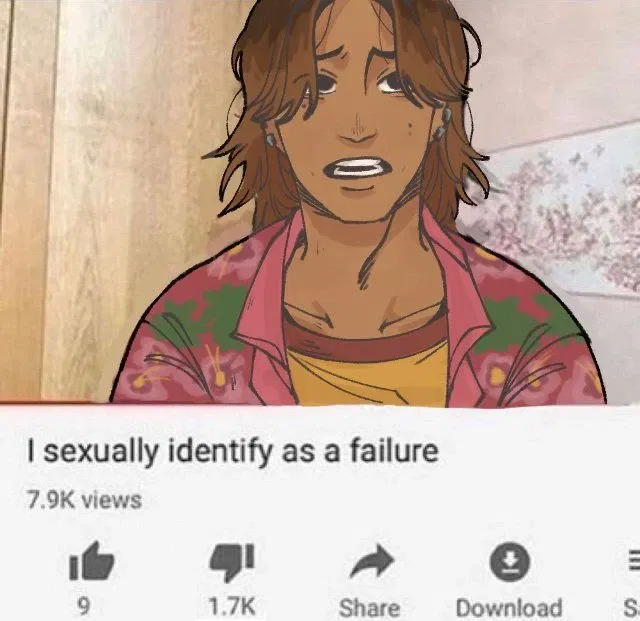Open the cut-off Save icon at right edge
This screenshot has width=640, height=621.
click(x=633, y=560)
